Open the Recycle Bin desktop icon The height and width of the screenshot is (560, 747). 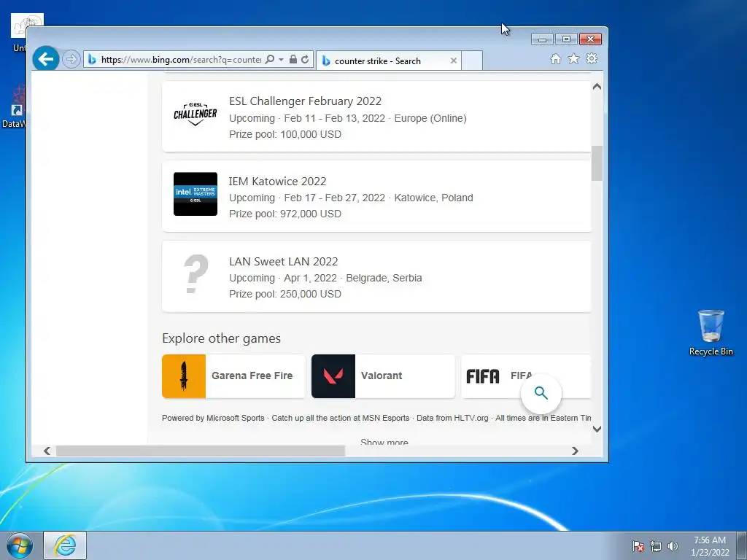point(711,332)
